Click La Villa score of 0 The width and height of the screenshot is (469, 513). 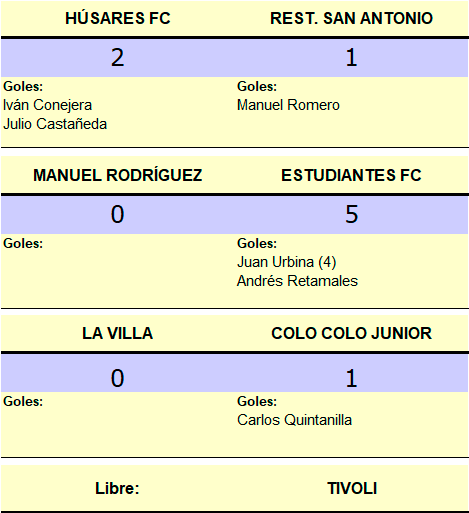point(118,378)
